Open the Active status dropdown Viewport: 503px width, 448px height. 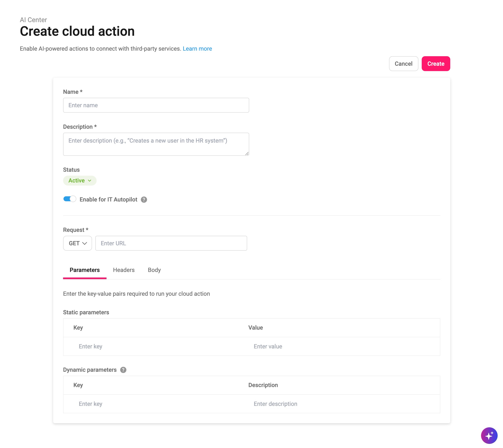[x=80, y=180]
